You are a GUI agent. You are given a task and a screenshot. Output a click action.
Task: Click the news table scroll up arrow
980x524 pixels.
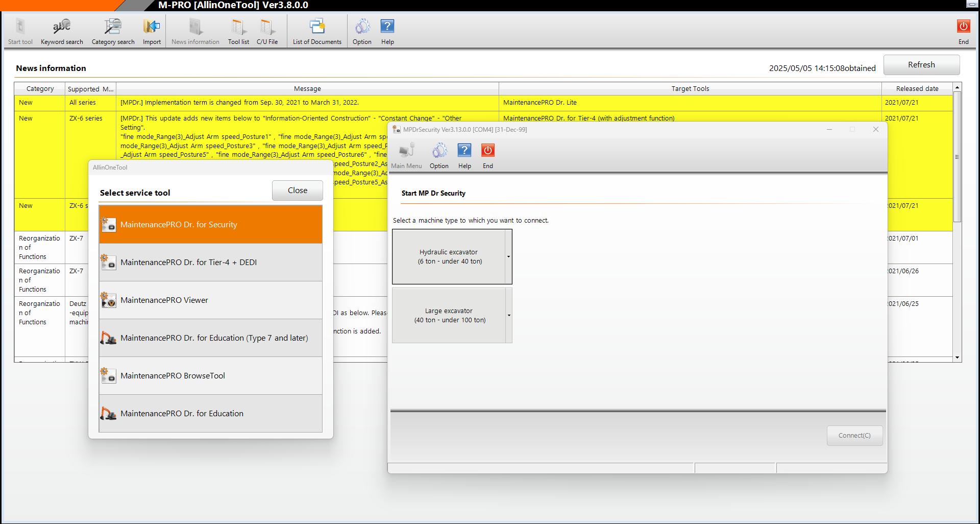point(957,87)
